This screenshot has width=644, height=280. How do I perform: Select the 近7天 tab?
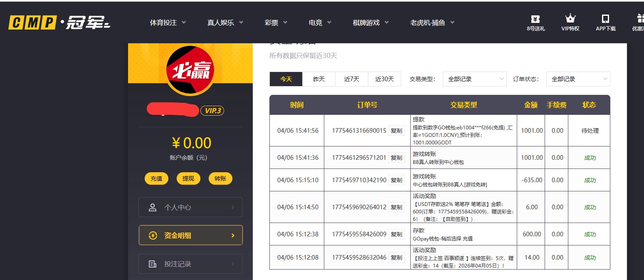351,79
